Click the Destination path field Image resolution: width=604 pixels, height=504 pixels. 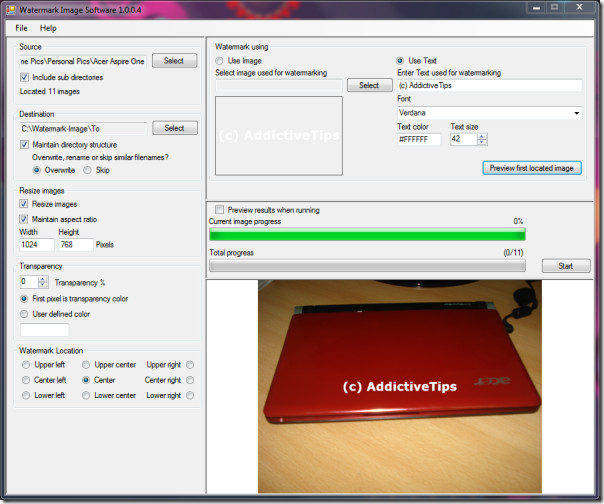pyautogui.click(x=83, y=129)
